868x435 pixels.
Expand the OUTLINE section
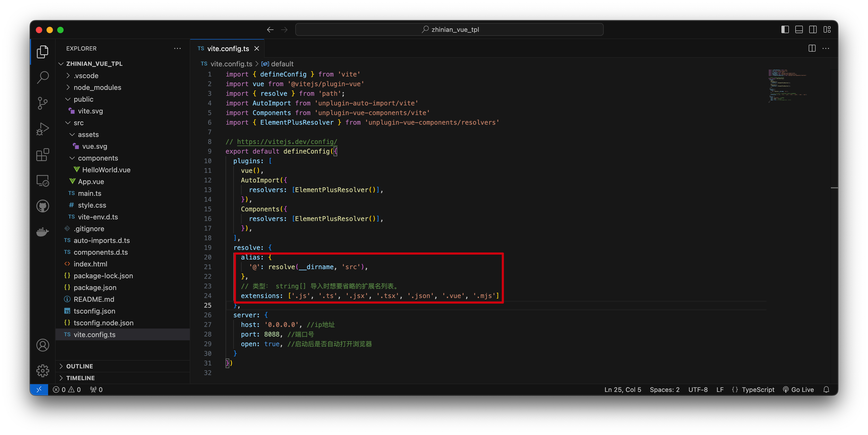click(x=123, y=366)
